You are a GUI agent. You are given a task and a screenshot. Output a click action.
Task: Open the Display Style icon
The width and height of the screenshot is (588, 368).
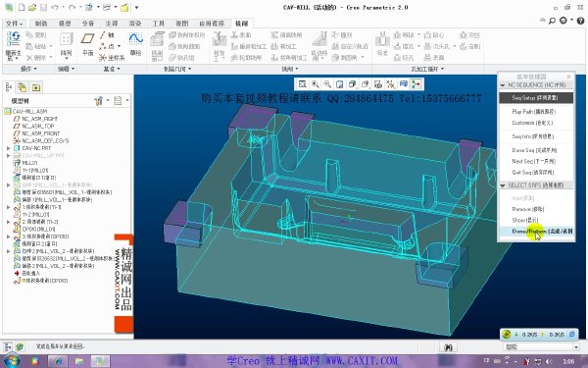(x=353, y=84)
